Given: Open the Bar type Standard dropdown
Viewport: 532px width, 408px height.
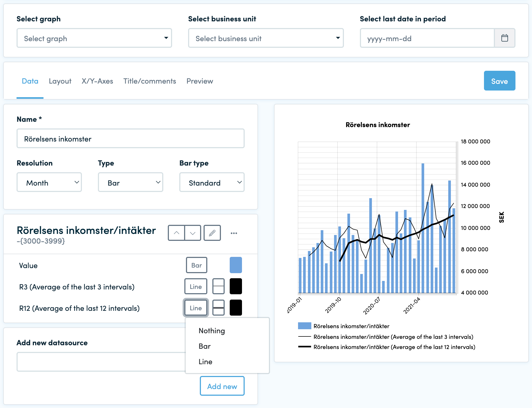Looking at the screenshot, I should pos(212,182).
